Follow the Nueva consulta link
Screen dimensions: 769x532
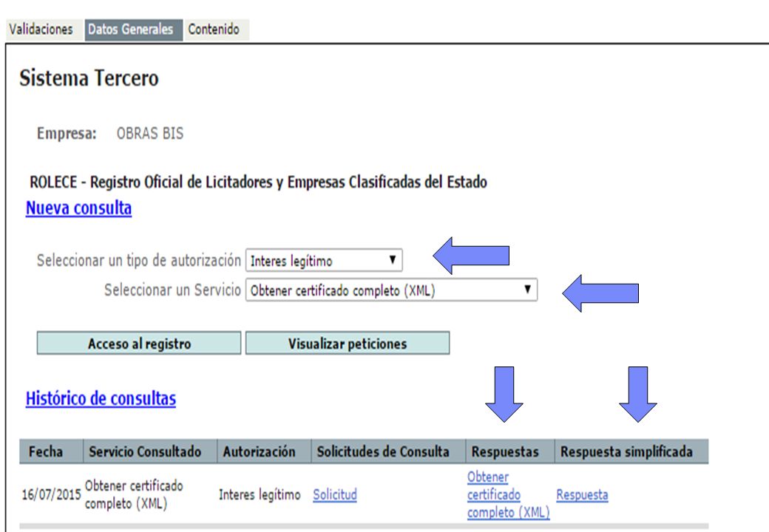[x=78, y=208]
